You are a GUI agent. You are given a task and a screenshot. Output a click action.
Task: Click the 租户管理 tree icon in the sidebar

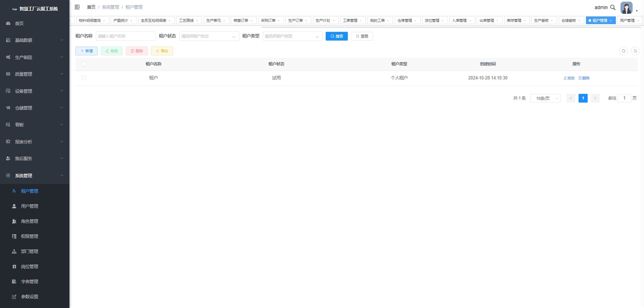click(14, 191)
